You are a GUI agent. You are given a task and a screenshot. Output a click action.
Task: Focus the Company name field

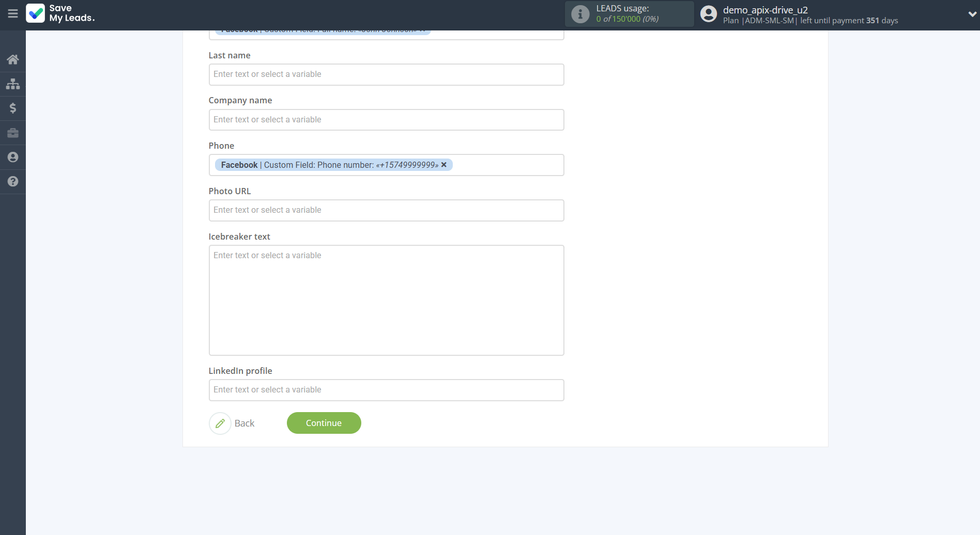tap(386, 120)
